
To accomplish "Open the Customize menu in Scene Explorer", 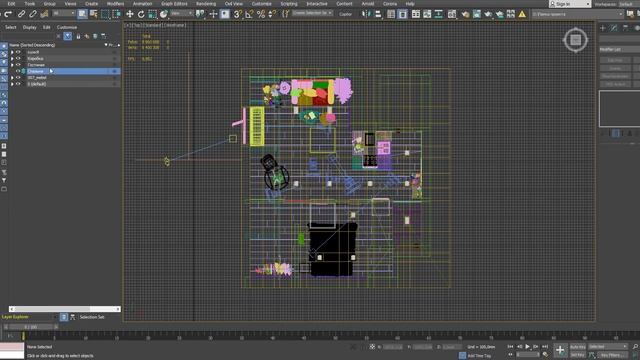I will click(67, 27).
